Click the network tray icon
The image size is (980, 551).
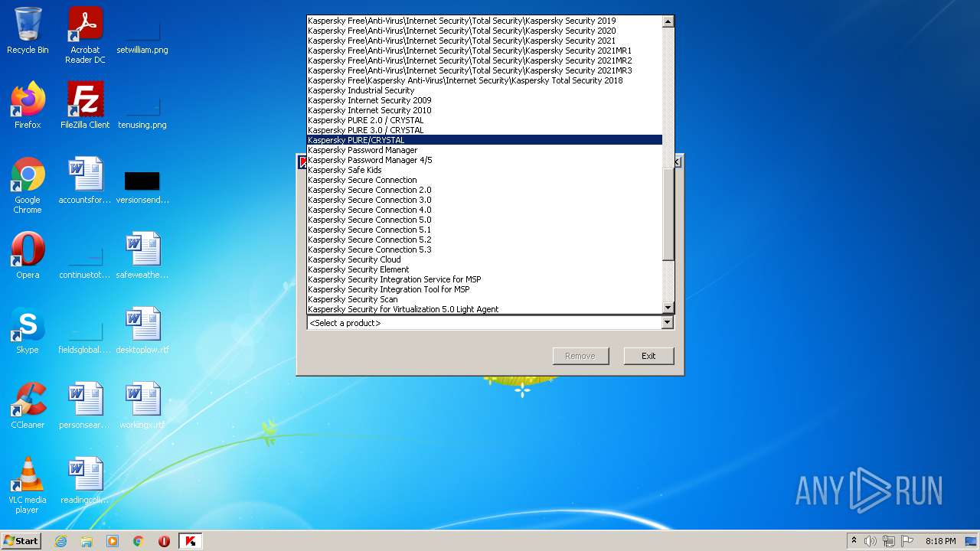click(889, 541)
